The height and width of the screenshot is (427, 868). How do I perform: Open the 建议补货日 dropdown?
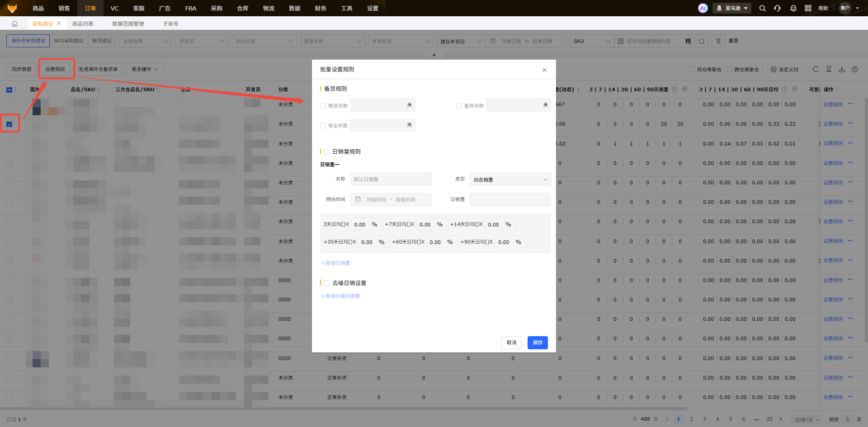(x=461, y=41)
